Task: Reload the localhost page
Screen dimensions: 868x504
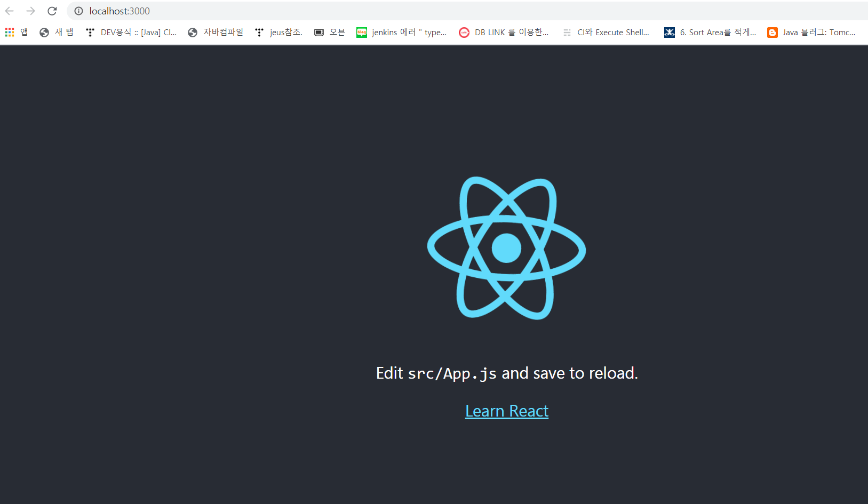Action: [52, 11]
